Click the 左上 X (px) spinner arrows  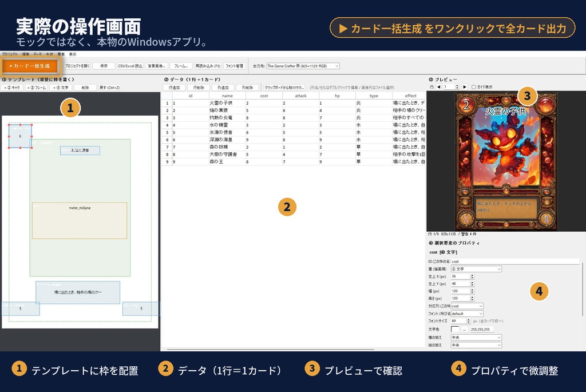coord(472,276)
